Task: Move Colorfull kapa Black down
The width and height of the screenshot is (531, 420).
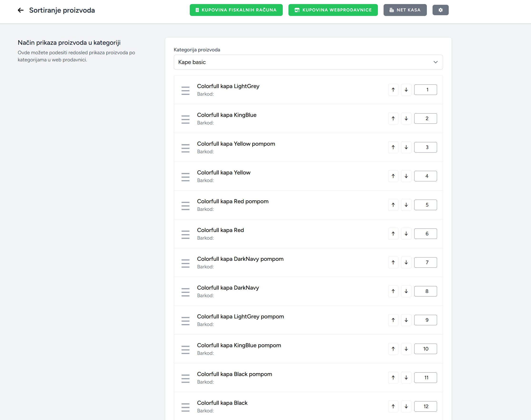Action: [x=406, y=406]
